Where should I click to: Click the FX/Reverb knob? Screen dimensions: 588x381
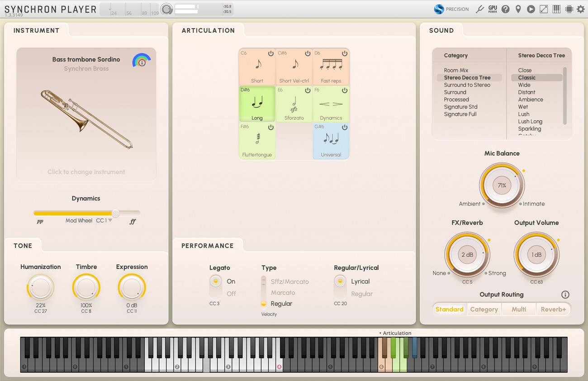pos(467,255)
